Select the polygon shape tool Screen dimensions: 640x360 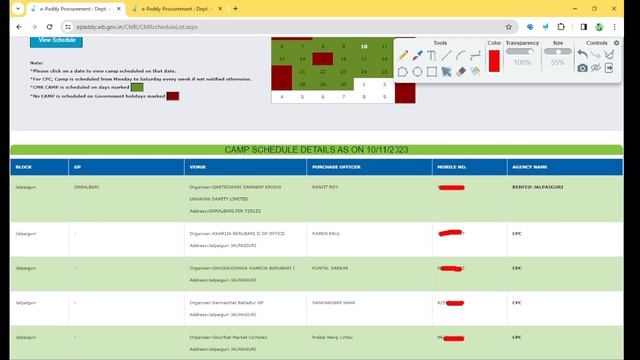point(403,72)
